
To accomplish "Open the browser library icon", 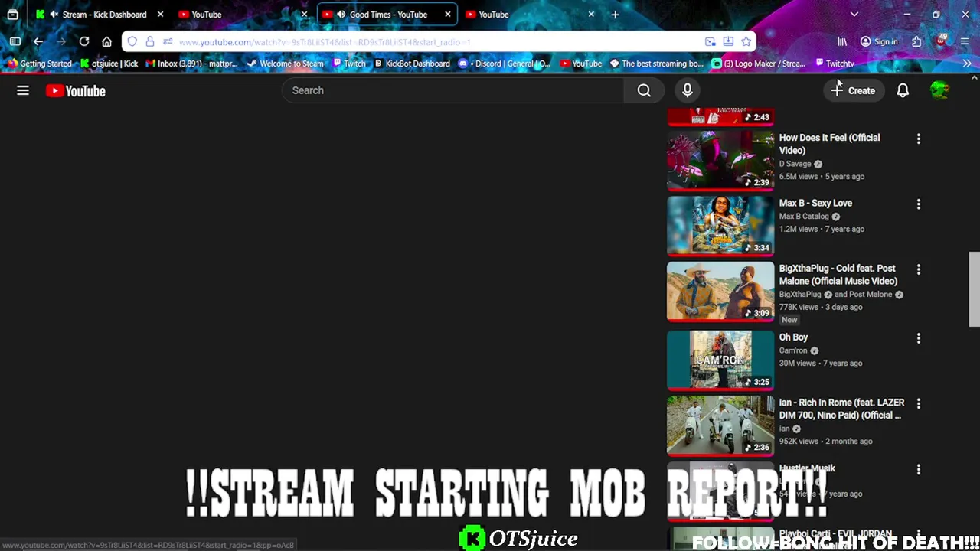I will [x=842, y=41].
